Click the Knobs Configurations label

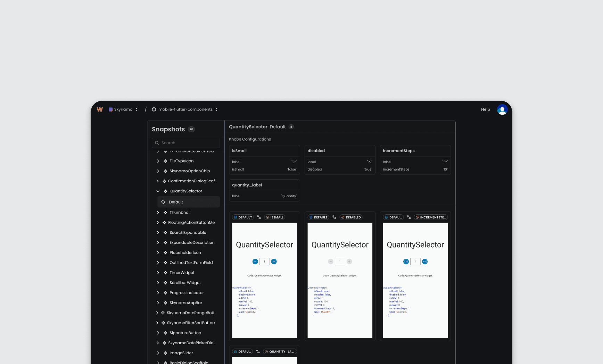pos(250,139)
